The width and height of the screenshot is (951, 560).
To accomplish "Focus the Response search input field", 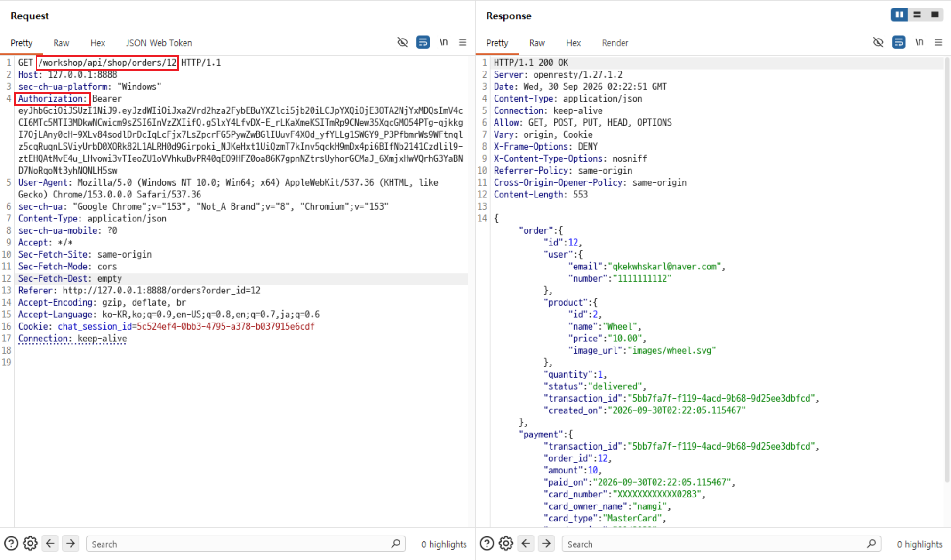I will click(721, 544).
